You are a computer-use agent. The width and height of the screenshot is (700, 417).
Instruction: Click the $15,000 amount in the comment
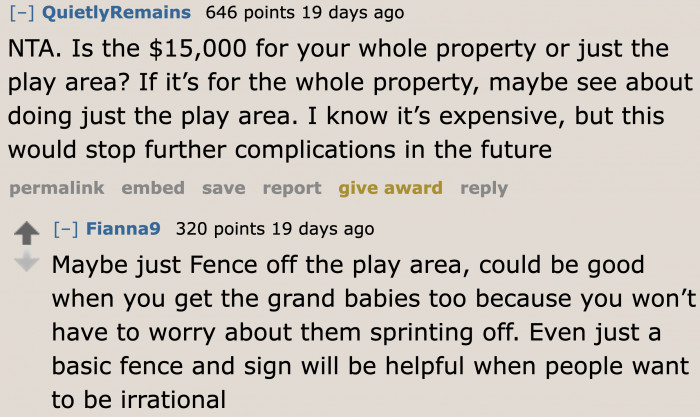pos(197,48)
